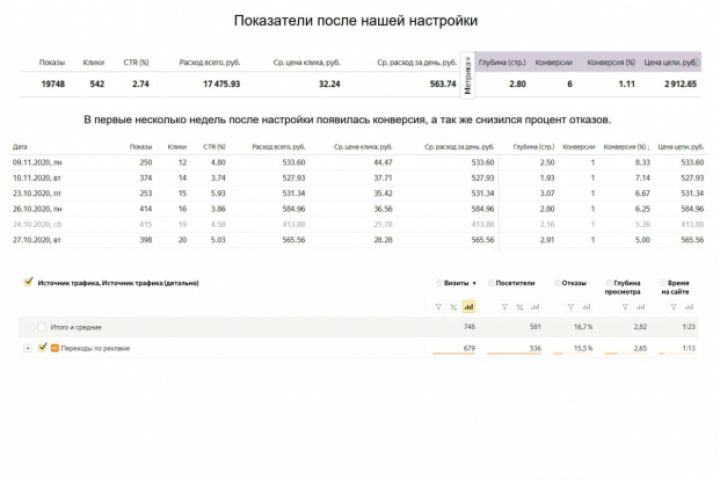Screen dimensions: 720x480
Task: Toggle checkbox for Переходы по рекламе row
Action: point(42,347)
